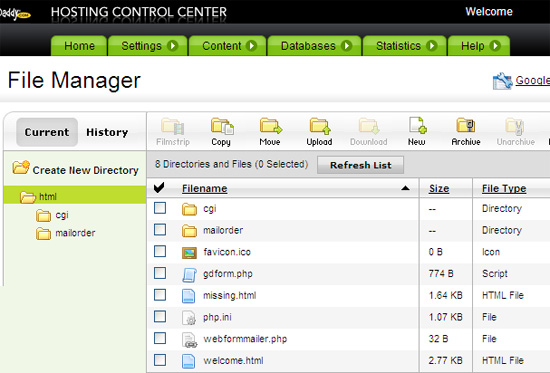Open the Databases tab label
The width and height of the screenshot is (550, 373).
[x=308, y=46]
